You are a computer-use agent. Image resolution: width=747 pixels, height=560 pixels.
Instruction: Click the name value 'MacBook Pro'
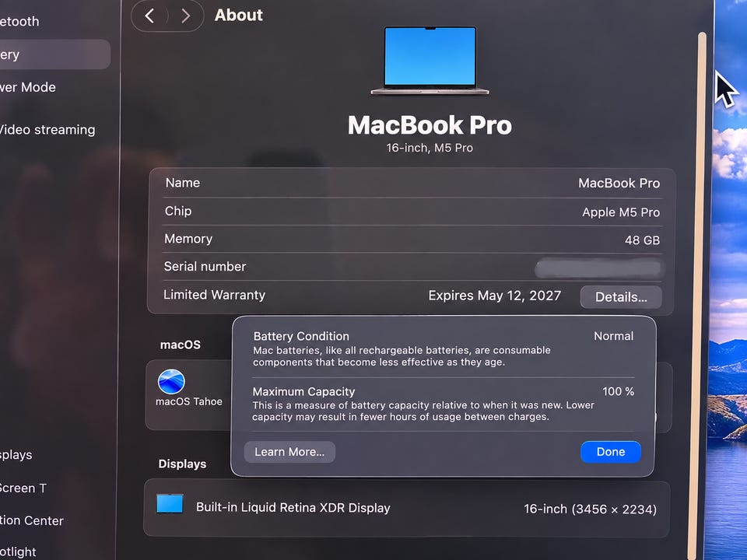(x=619, y=184)
